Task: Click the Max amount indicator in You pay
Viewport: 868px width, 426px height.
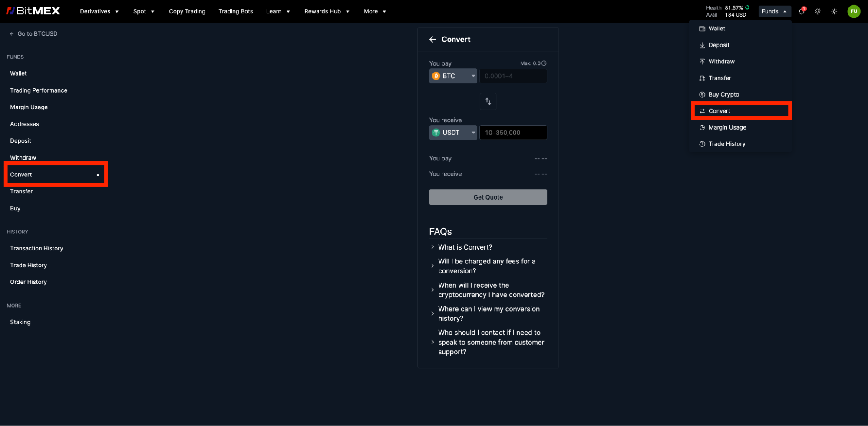Action: 533,63
